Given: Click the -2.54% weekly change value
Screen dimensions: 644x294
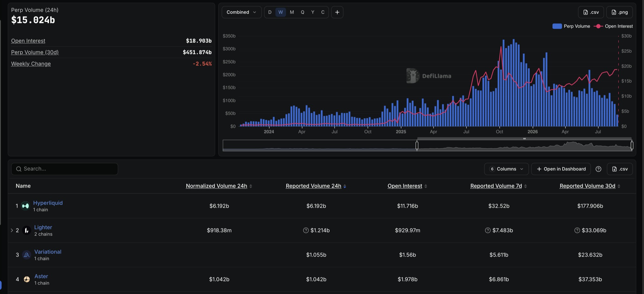Looking at the screenshot, I should pos(202,64).
